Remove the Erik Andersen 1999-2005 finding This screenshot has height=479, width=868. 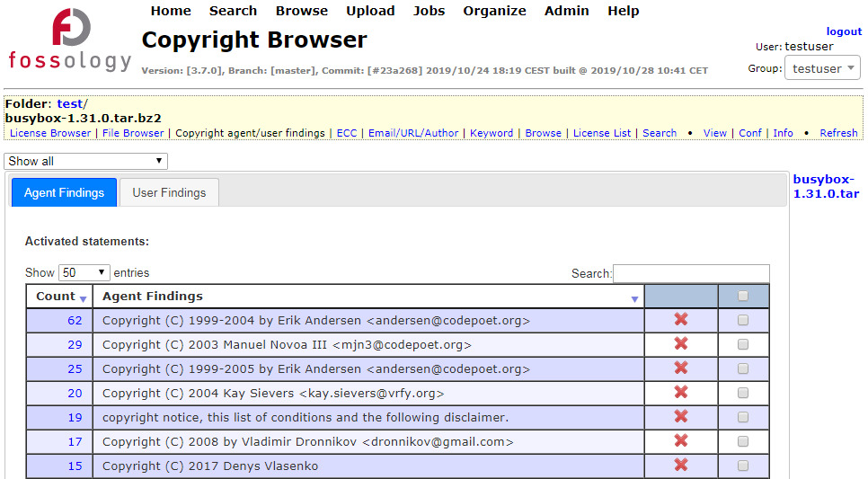[x=681, y=368]
